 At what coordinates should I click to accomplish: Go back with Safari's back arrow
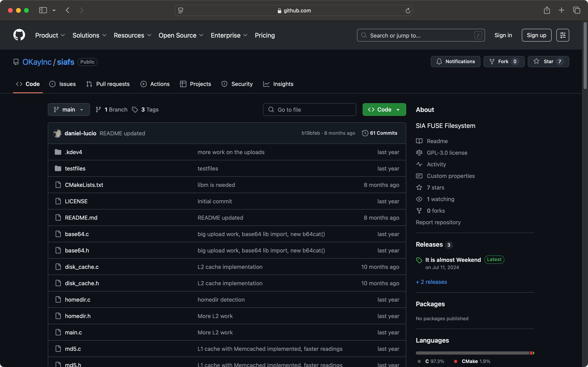pyautogui.click(x=68, y=10)
